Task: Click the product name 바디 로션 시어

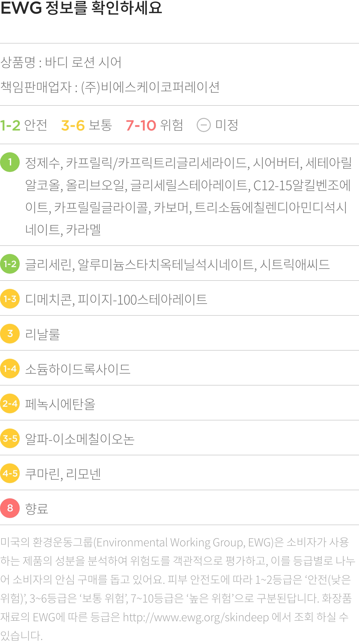Action: (83, 62)
